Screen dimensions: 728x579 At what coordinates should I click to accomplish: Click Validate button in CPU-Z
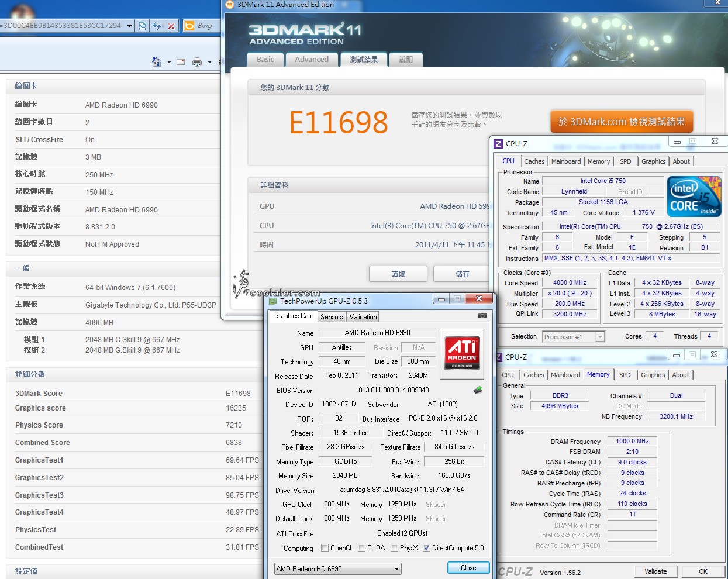(655, 571)
